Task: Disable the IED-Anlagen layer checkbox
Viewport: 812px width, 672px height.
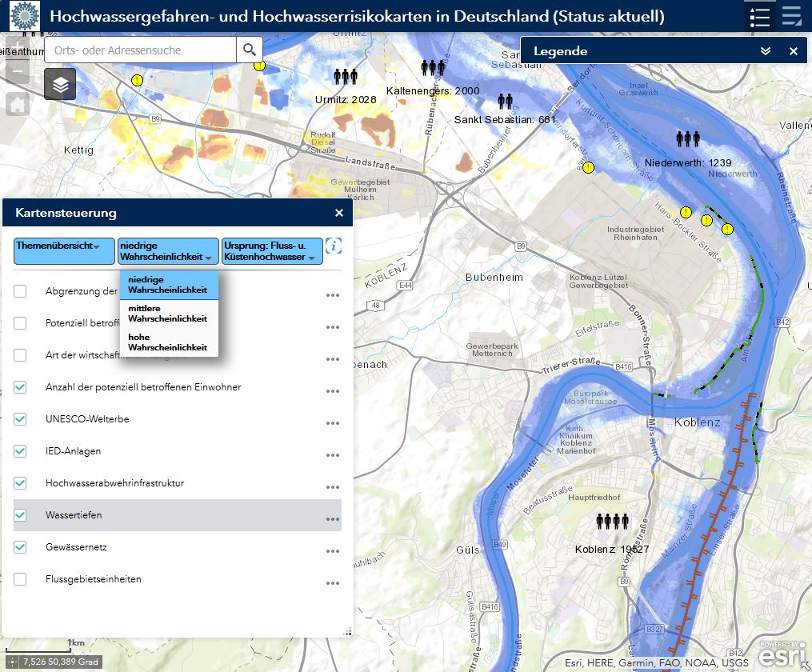Action: tap(20, 451)
